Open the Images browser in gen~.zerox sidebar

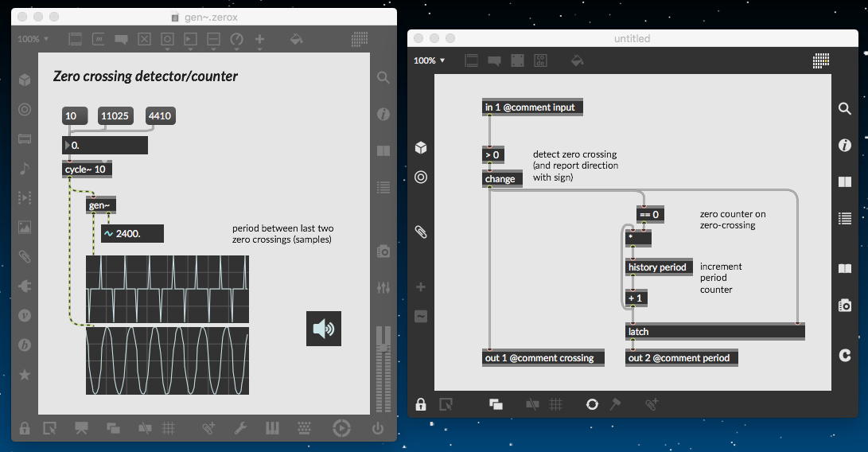(x=25, y=227)
